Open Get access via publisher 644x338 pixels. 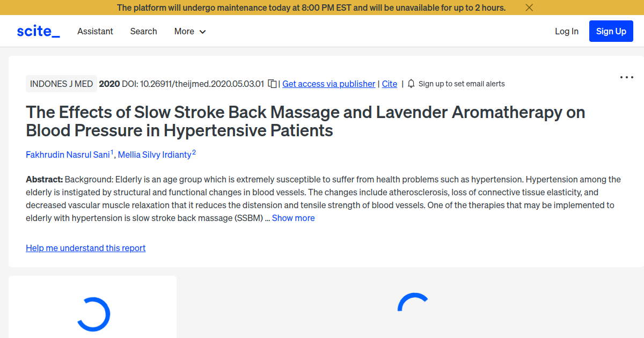[x=328, y=84]
